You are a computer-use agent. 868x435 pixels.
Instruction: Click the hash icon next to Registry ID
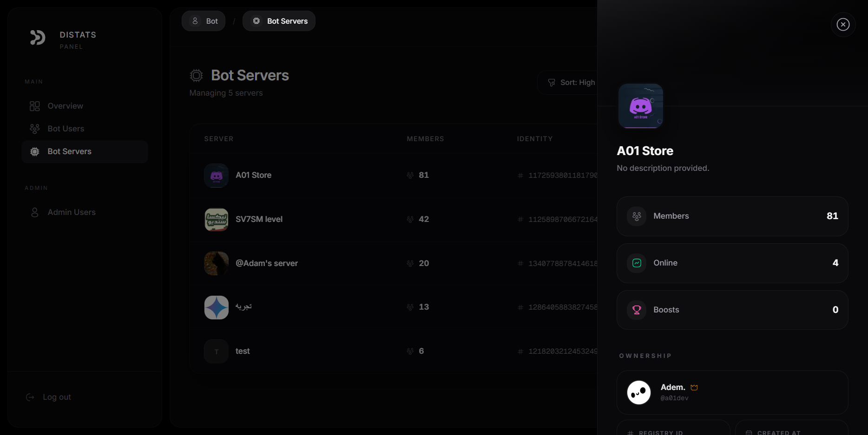pyautogui.click(x=630, y=432)
